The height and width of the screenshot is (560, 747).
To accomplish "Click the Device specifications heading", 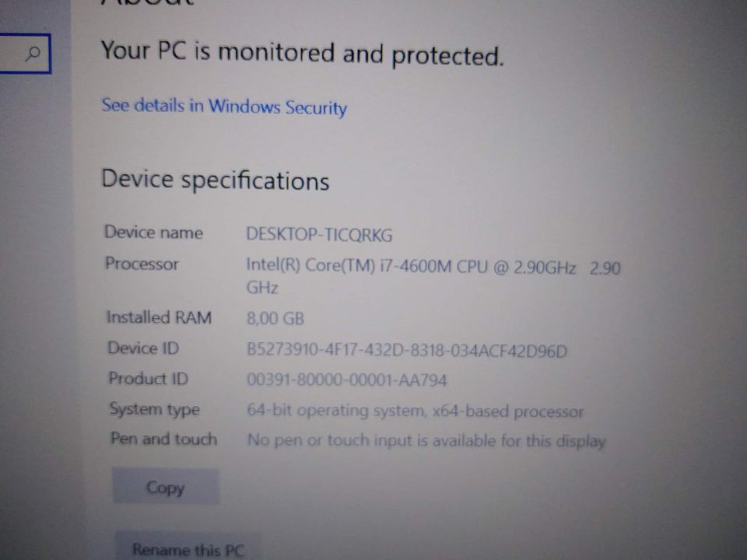I will pyautogui.click(x=216, y=180).
